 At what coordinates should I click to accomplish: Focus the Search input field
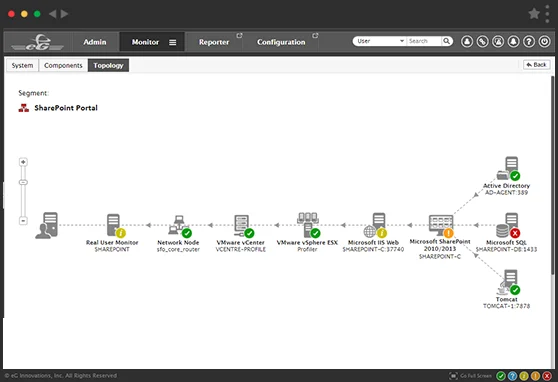(x=424, y=41)
